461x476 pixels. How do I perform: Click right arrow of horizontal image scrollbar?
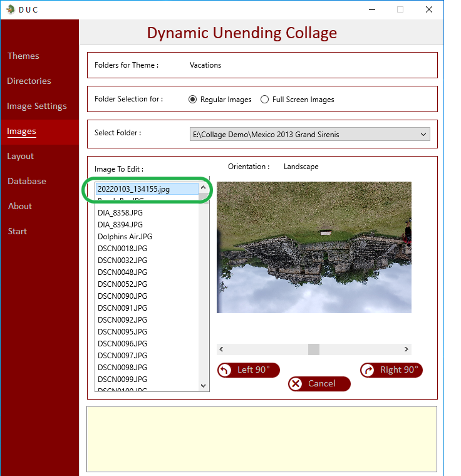407,349
